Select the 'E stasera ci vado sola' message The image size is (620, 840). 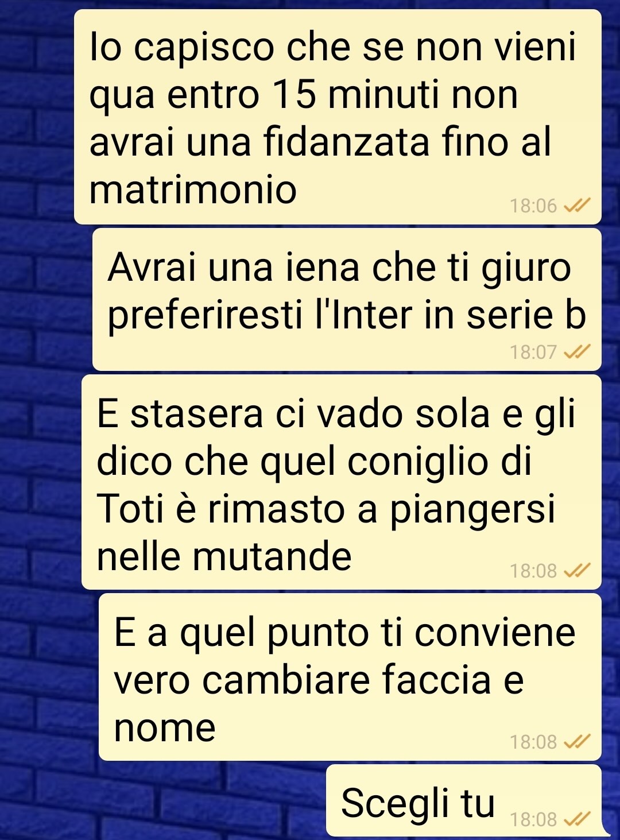(342, 482)
